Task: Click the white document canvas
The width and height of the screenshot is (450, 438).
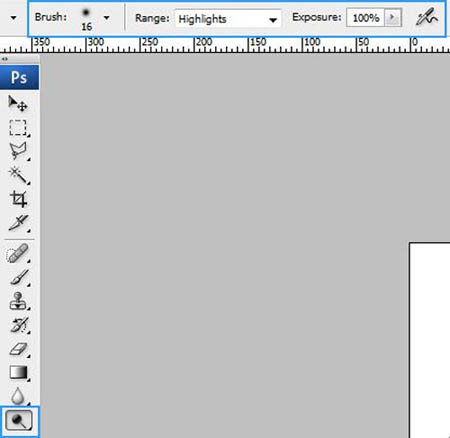Action: pyautogui.click(x=430, y=340)
